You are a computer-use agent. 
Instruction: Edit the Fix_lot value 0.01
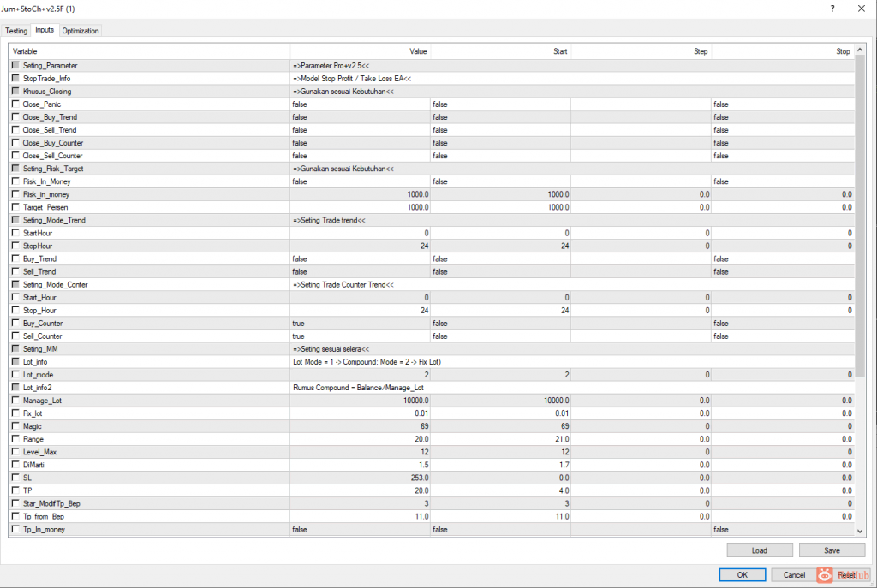361,413
